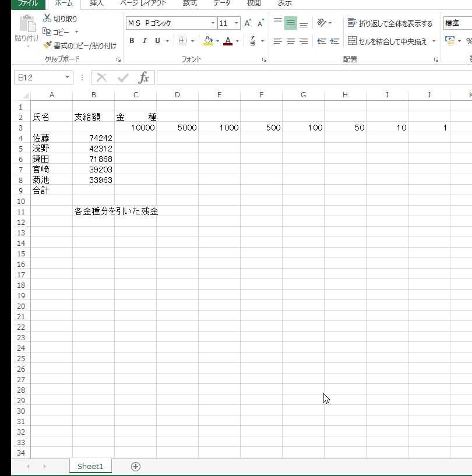Click the add new sheet plus icon
472x476 pixels.
[x=136, y=466]
